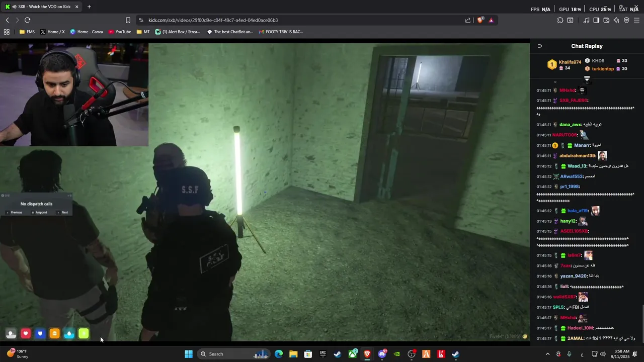Screen dimensions: 644x362
Task: Open a new browser tab
Action: (x=89, y=7)
